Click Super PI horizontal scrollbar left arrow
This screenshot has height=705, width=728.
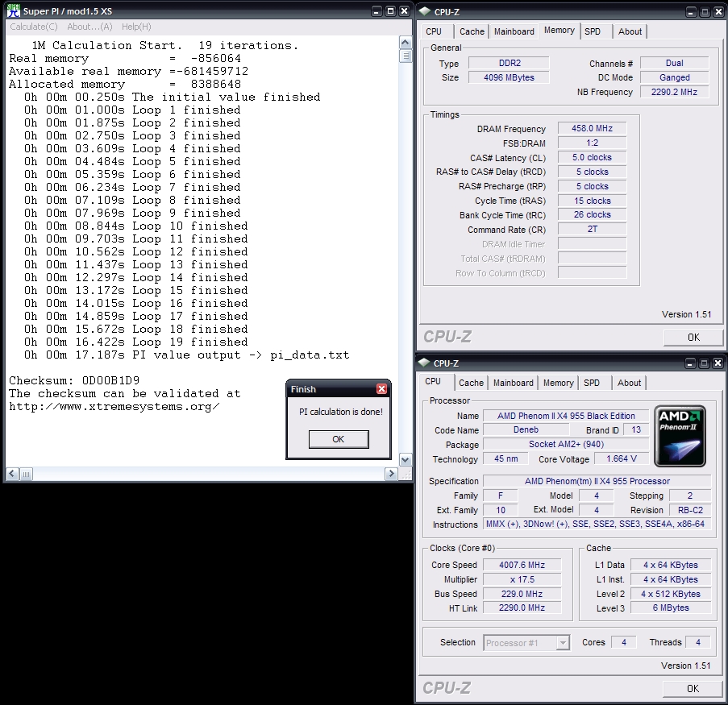point(12,474)
